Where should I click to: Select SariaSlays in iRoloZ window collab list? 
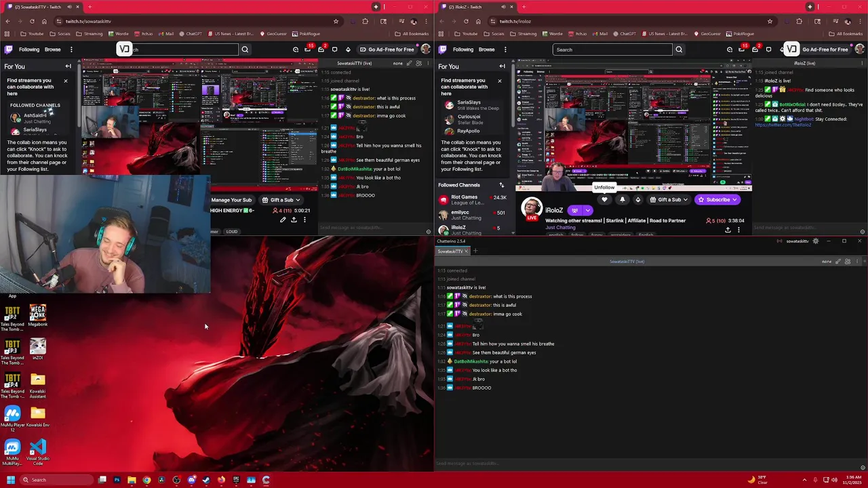click(x=472, y=105)
